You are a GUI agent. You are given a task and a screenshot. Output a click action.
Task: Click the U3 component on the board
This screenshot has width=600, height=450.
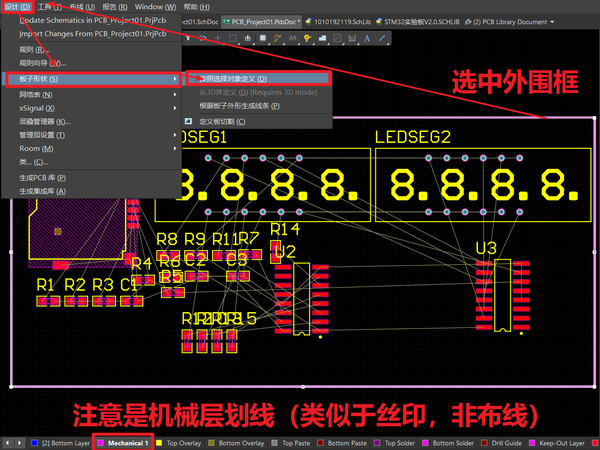[502, 295]
